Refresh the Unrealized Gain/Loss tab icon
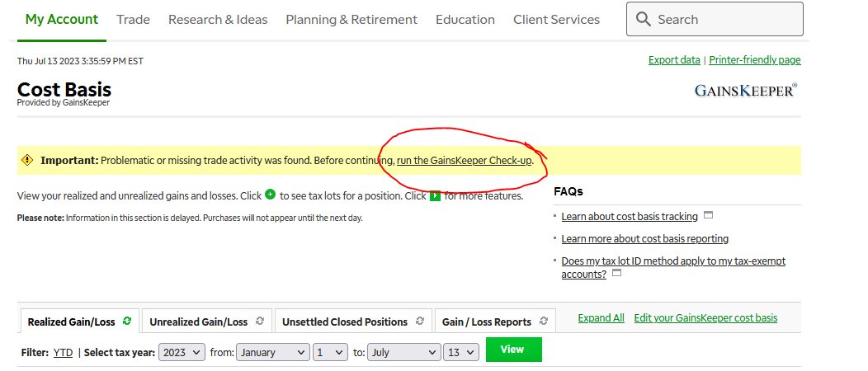Viewport: 868px width, 371px height. 260,321
